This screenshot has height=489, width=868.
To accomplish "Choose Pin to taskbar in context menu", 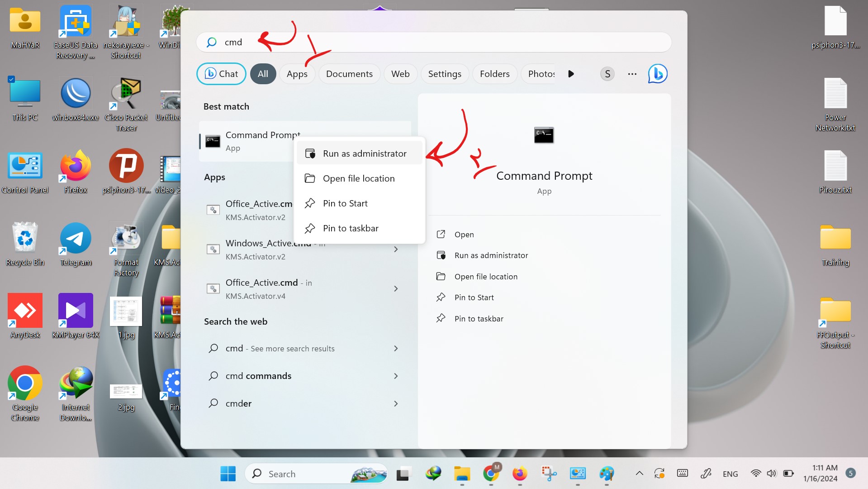I will coord(360,228).
